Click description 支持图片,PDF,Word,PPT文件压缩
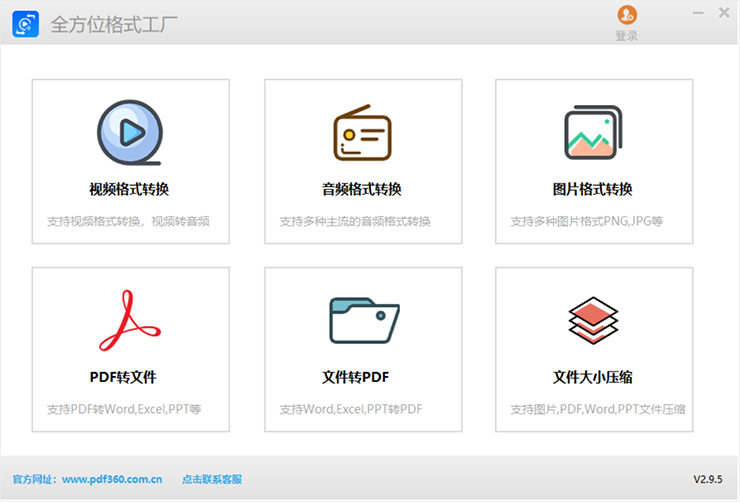Image resolution: width=740 pixels, height=502 pixels. [597, 409]
